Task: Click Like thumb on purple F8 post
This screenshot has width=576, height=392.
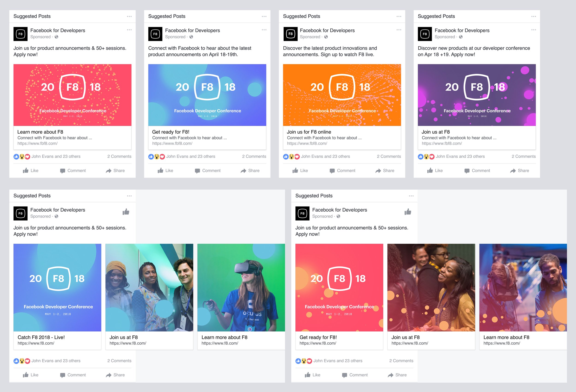Action: coord(430,171)
